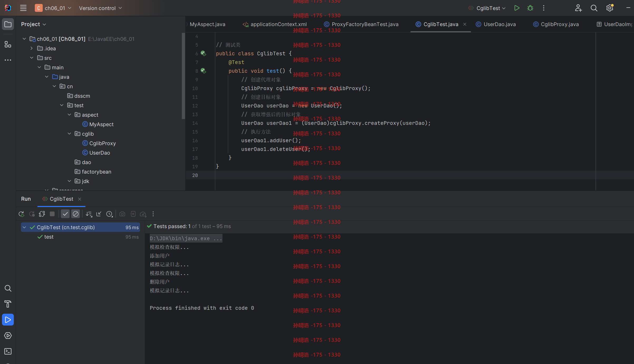Viewport: 634px width, 364px height.
Task: Open the CglibTest run configuration dropdown
Action: click(487, 8)
